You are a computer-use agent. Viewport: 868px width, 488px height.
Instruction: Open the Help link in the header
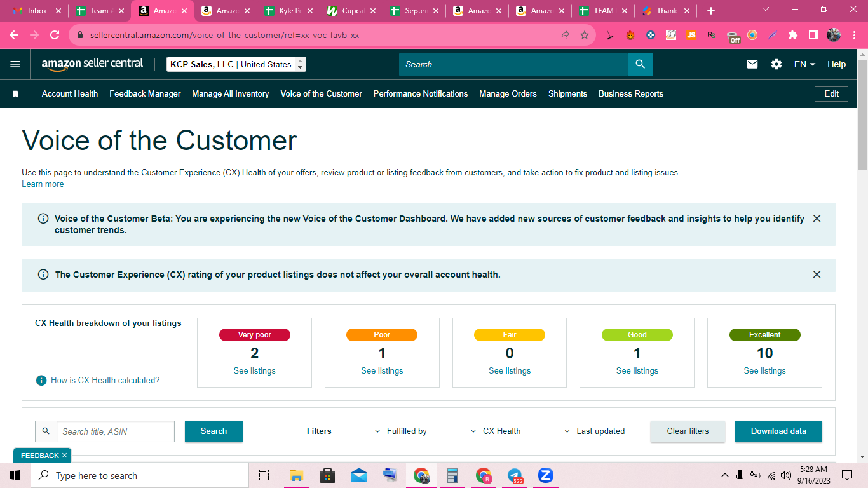pyautogui.click(x=836, y=64)
